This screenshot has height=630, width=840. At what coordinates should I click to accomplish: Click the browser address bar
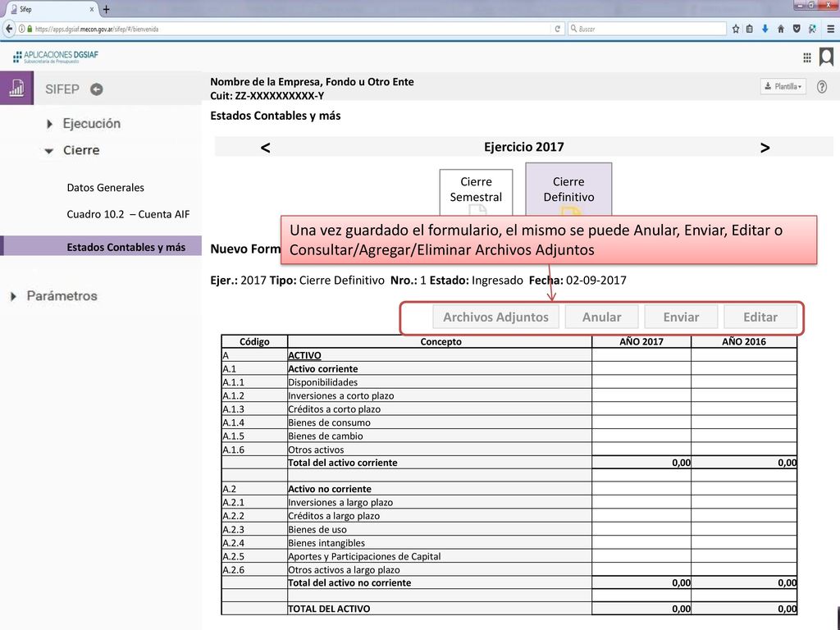click(290, 29)
